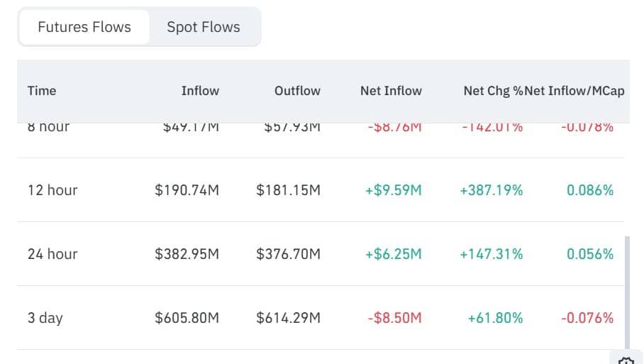Sort by the Outflow column header
This screenshot has height=364, width=644.
(x=297, y=91)
